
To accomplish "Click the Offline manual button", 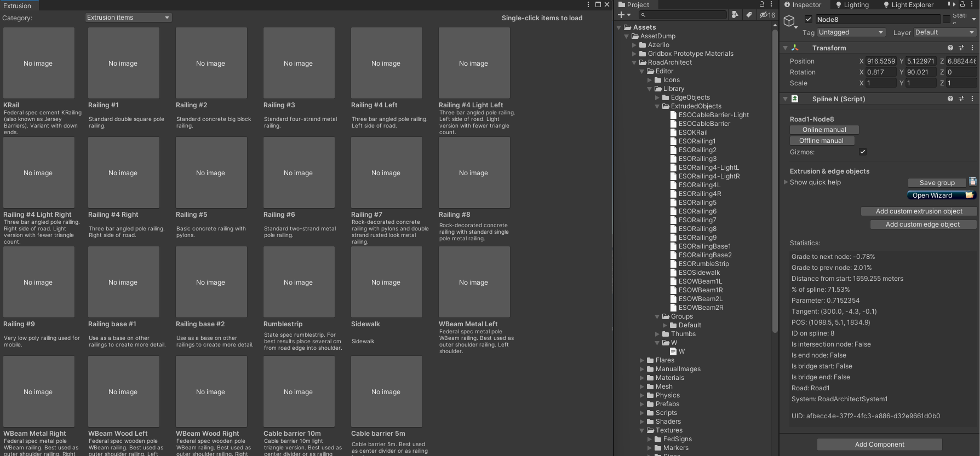I will click(x=821, y=141).
